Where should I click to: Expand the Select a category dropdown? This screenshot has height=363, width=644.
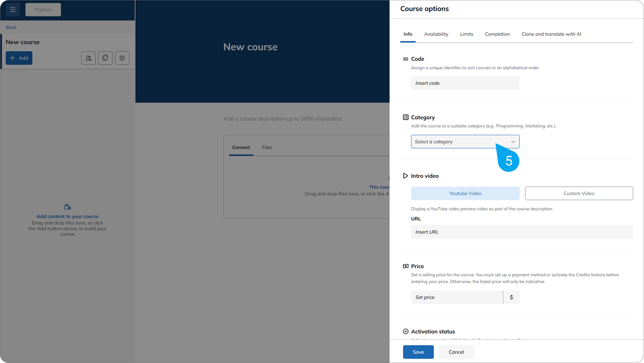tap(459, 142)
